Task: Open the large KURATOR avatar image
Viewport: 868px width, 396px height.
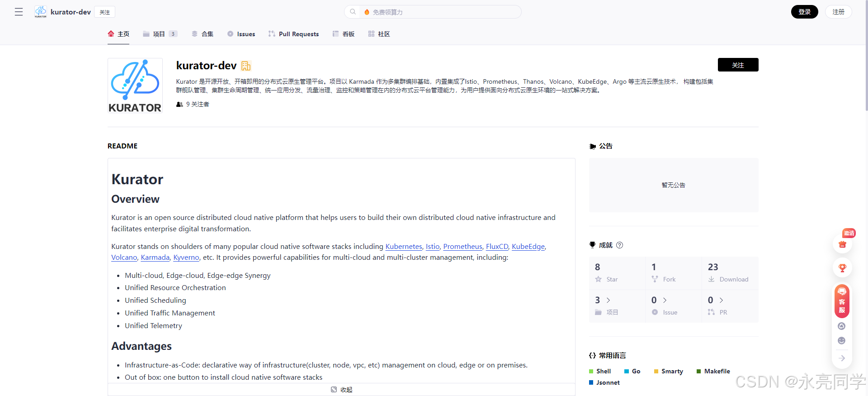Action: [135, 86]
